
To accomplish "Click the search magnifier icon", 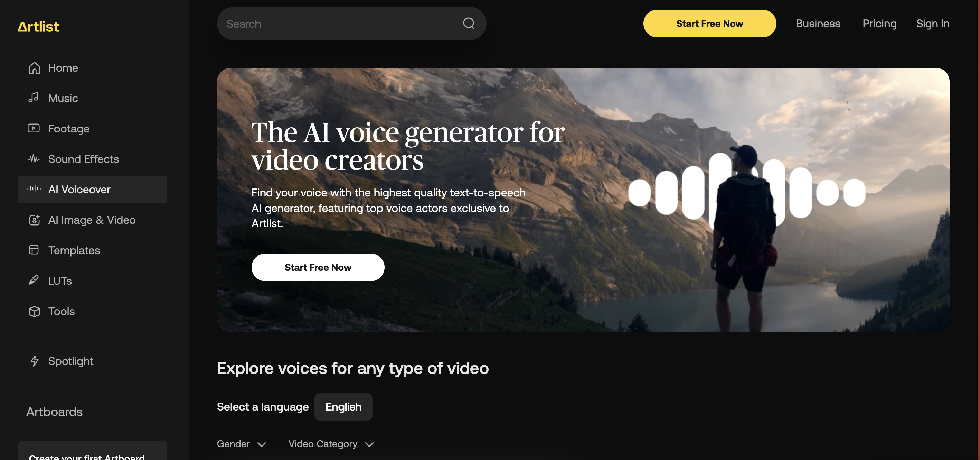I will (x=468, y=23).
